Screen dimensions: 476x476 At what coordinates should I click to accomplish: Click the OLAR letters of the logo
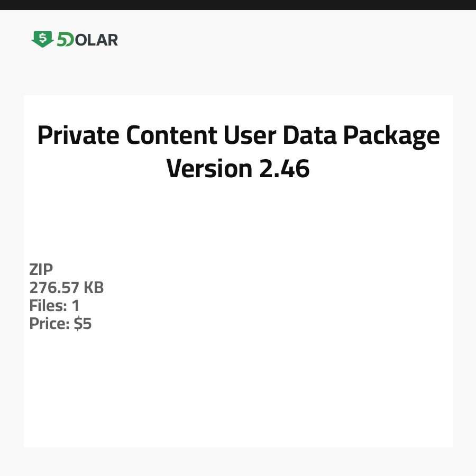96,40
